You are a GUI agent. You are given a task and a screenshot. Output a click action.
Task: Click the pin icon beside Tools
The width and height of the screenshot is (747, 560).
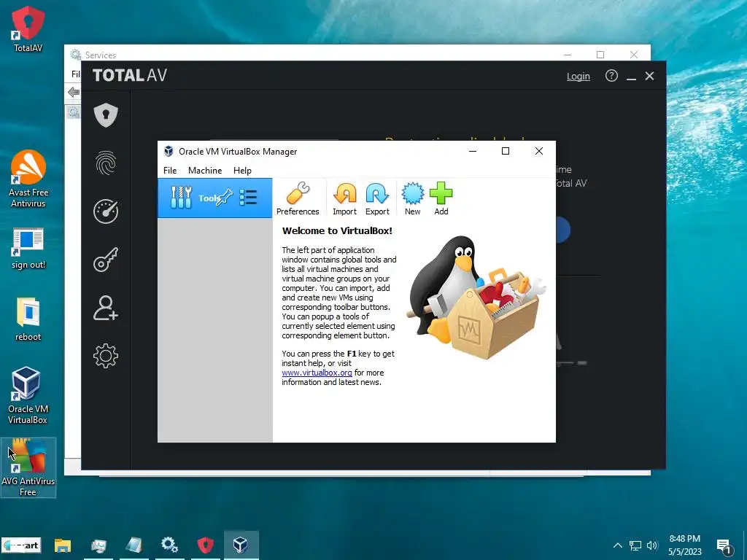[225, 197]
